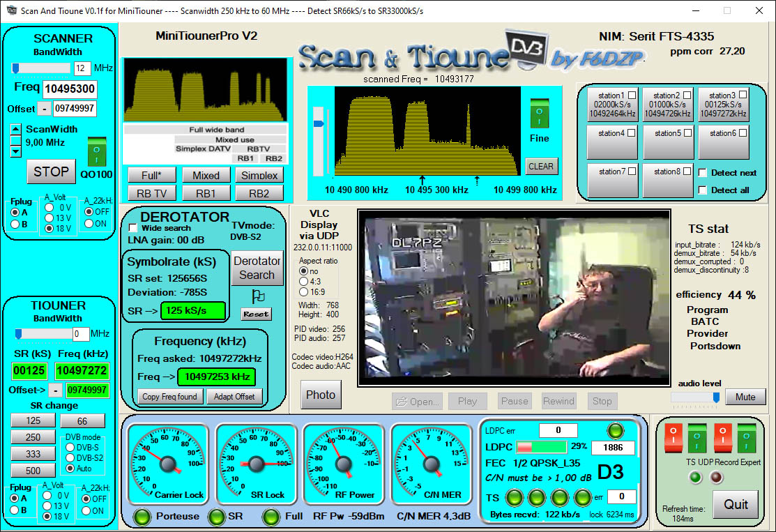Select the Mixed band button
Screen dimensions: 776x532
(206, 175)
